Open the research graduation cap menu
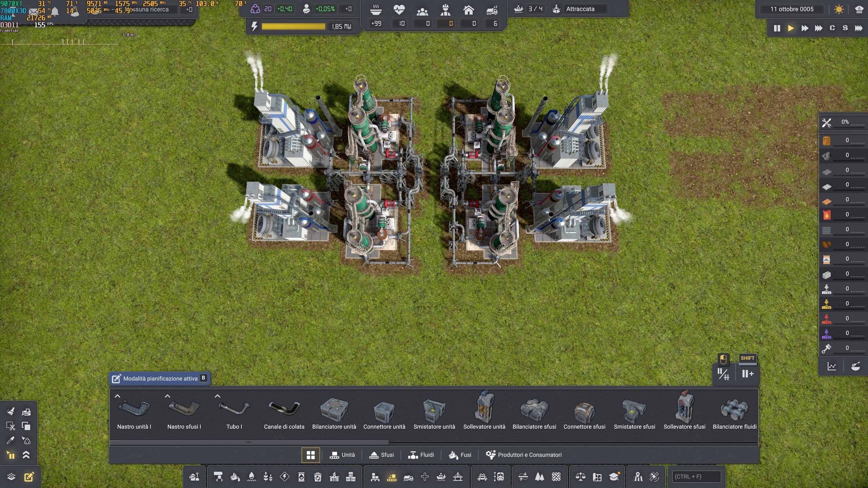 614,477
